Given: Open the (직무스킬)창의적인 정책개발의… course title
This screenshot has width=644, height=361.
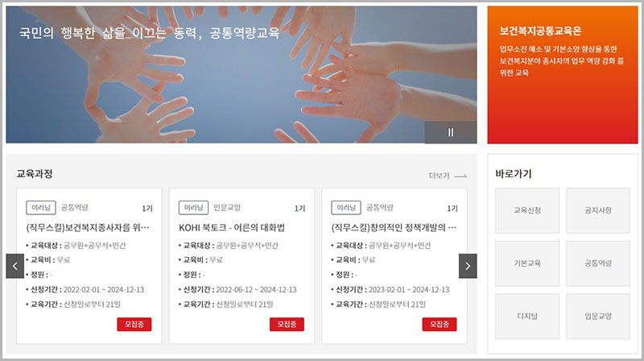Looking at the screenshot, I should click(394, 228).
